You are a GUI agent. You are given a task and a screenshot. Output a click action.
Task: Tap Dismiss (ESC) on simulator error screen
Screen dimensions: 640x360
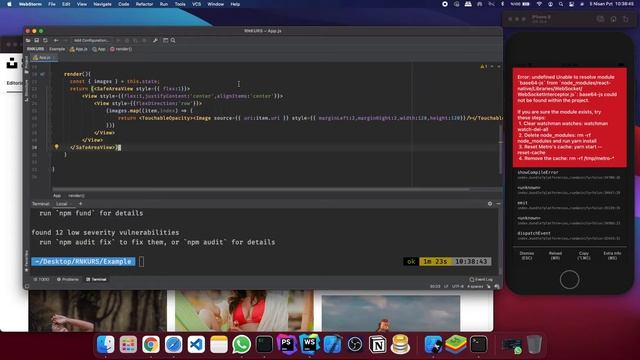[x=527, y=256]
